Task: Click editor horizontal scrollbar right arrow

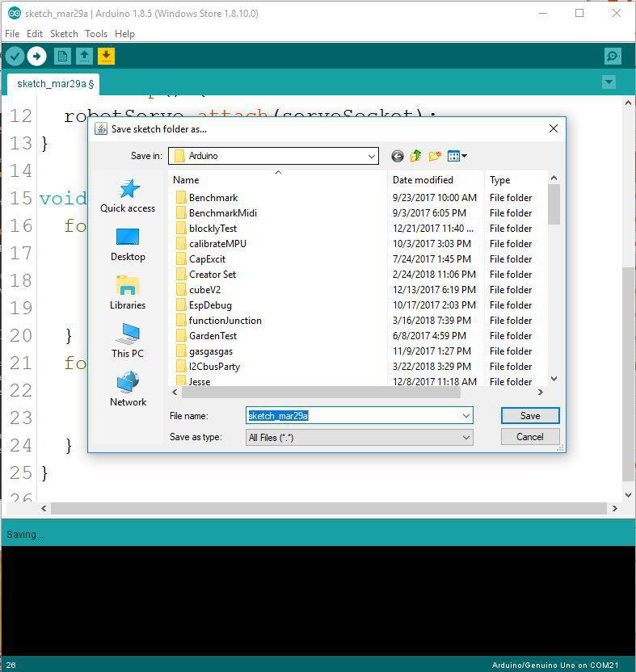Action: coord(614,508)
